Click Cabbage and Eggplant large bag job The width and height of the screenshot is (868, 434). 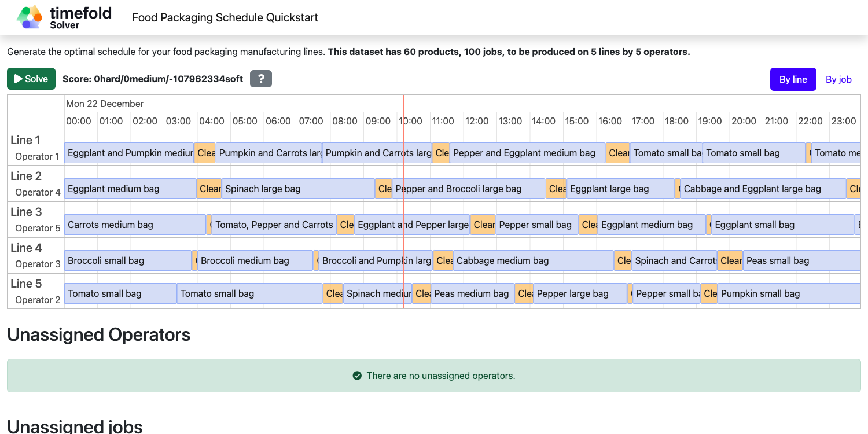click(x=763, y=189)
